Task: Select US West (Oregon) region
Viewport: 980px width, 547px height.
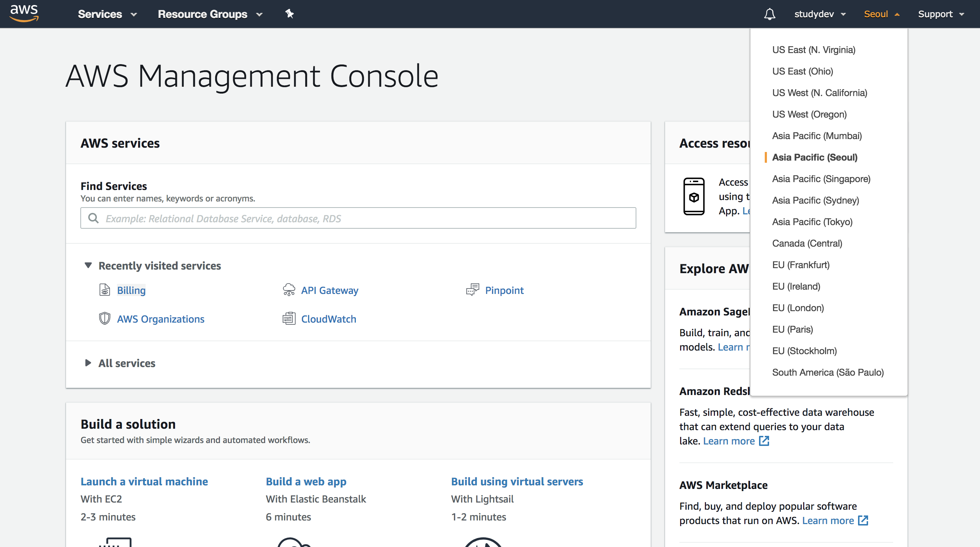Action: 810,114
